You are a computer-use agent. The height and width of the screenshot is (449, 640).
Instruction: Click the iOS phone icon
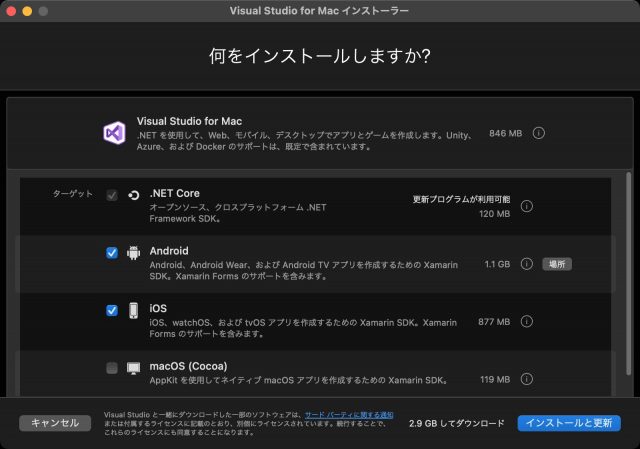tap(134, 310)
